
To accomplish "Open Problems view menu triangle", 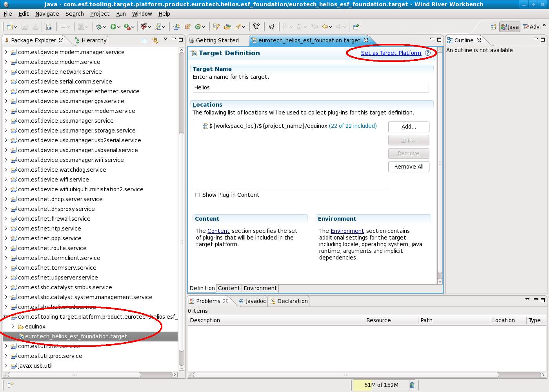I will (527, 300).
